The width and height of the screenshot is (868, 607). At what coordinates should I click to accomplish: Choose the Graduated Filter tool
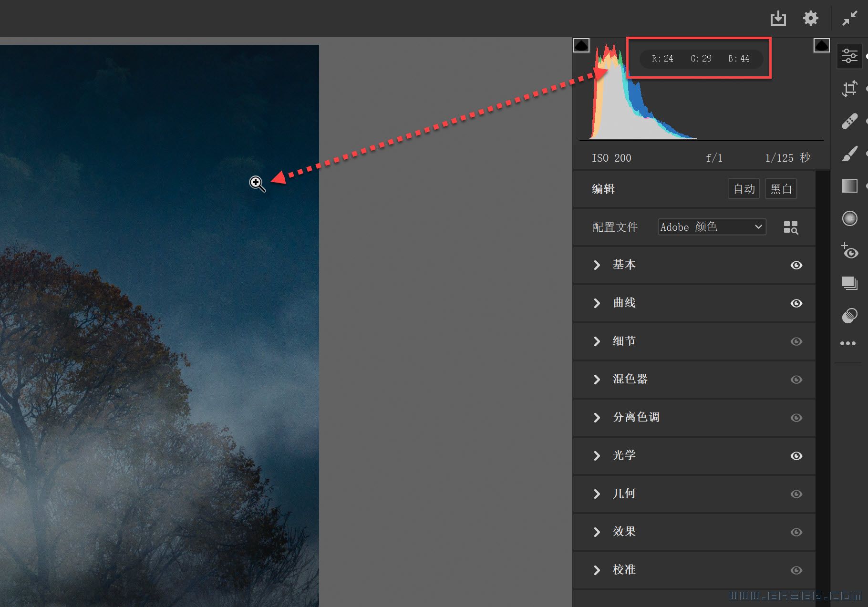click(849, 186)
